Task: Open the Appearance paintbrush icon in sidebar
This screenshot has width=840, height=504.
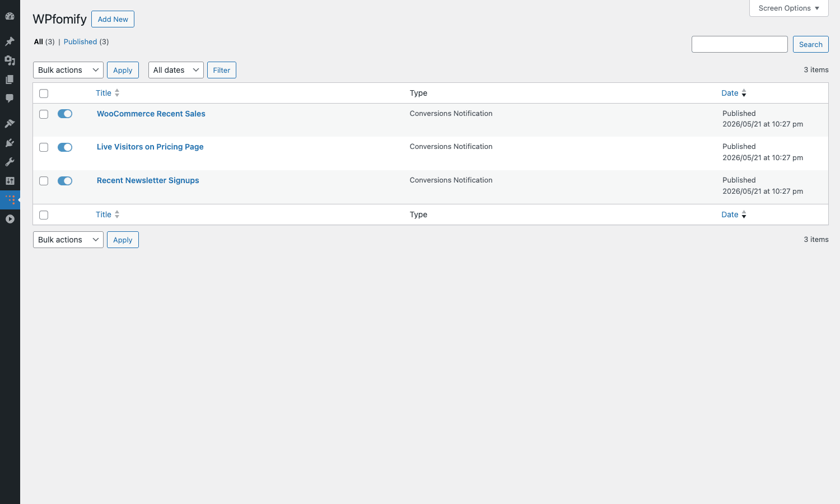Action: tap(10, 124)
